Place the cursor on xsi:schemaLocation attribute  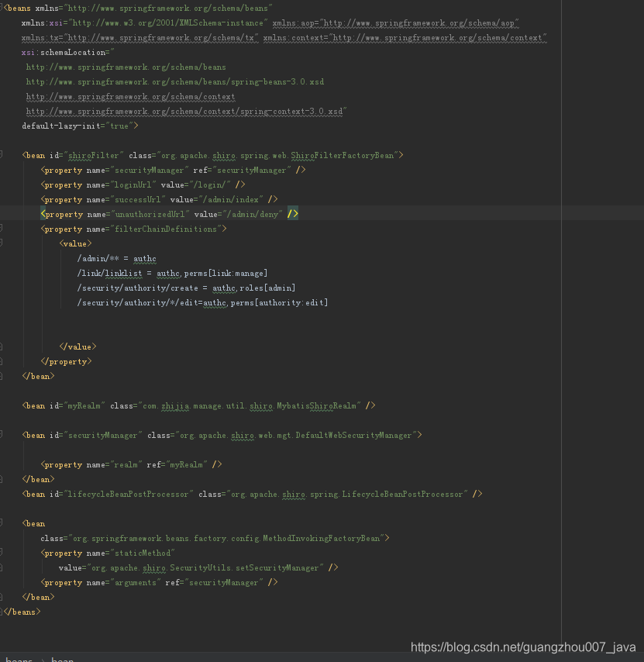click(x=65, y=53)
